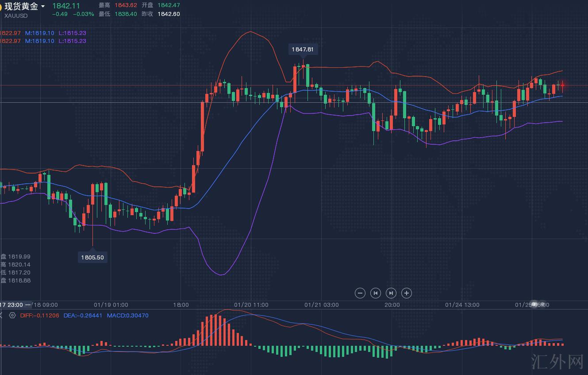588x375 pixels.
Task: Jump to the previous chart section
Action: (376, 293)
